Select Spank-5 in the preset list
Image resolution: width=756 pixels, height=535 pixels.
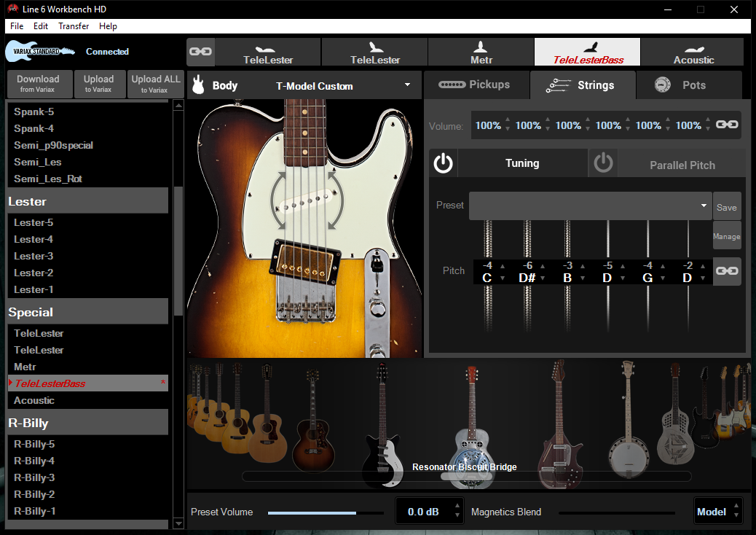[x=87, y=112]
